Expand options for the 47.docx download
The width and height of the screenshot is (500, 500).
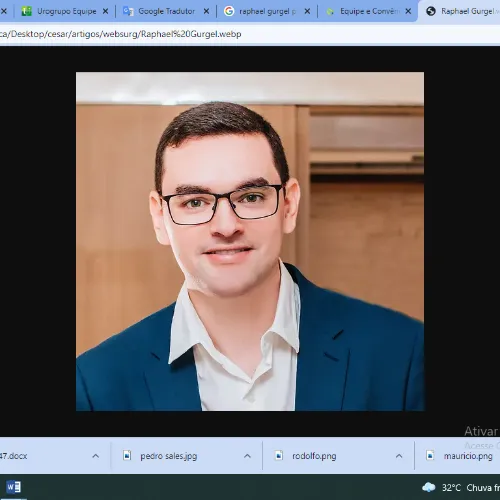click(96, 456)
